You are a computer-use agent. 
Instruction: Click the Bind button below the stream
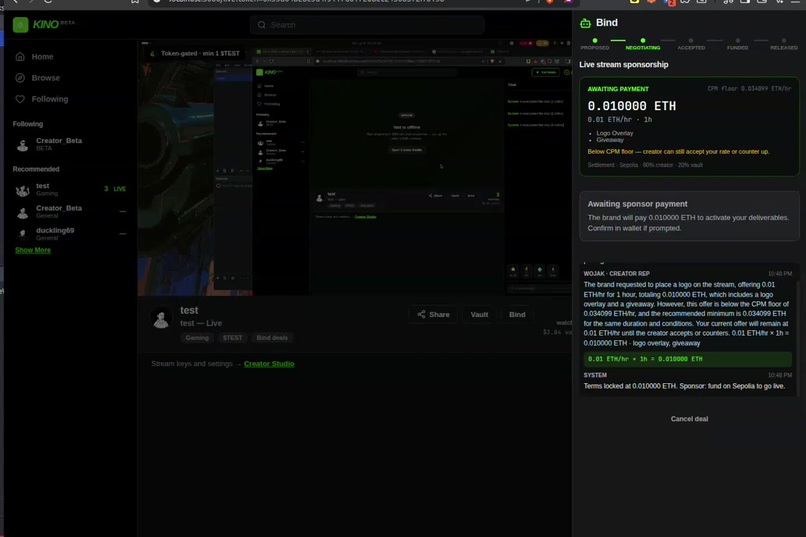(517, 314)
